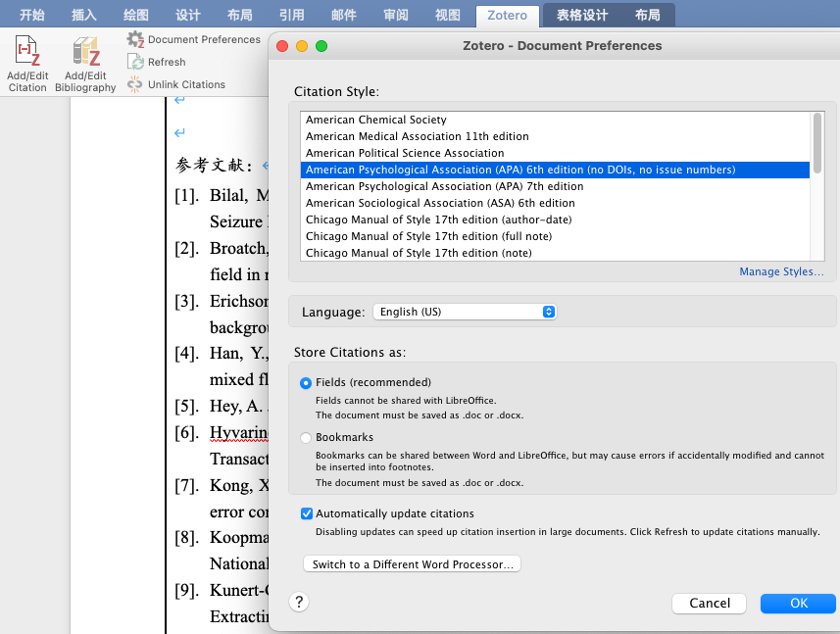Click the 参考文献 heading in document
Viewport: 840px width, 634px height.
pyautogui.click(x=214, y=165)
